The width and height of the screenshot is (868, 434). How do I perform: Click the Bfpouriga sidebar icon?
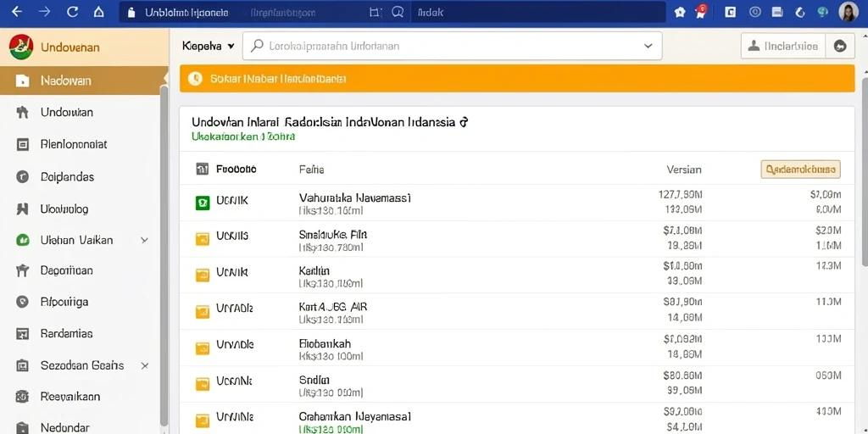[23, 303]
